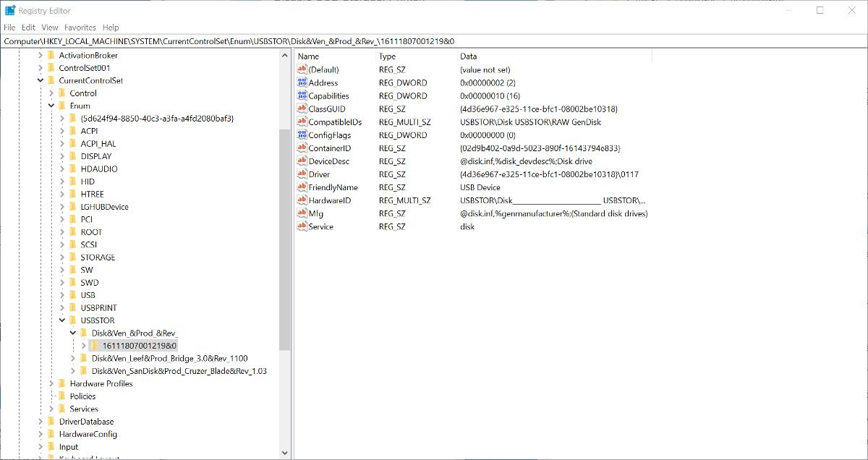Click the ControlSet001 folder icon
The width and height of the screenshot is (868, 460).
(x=51, y=68)
